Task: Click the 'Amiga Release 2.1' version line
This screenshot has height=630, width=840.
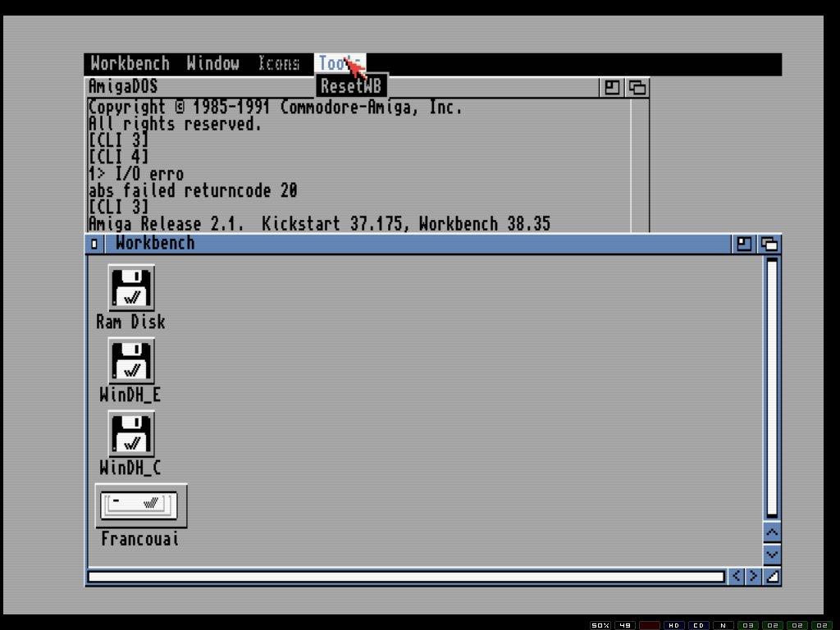Action: [319, 223]
